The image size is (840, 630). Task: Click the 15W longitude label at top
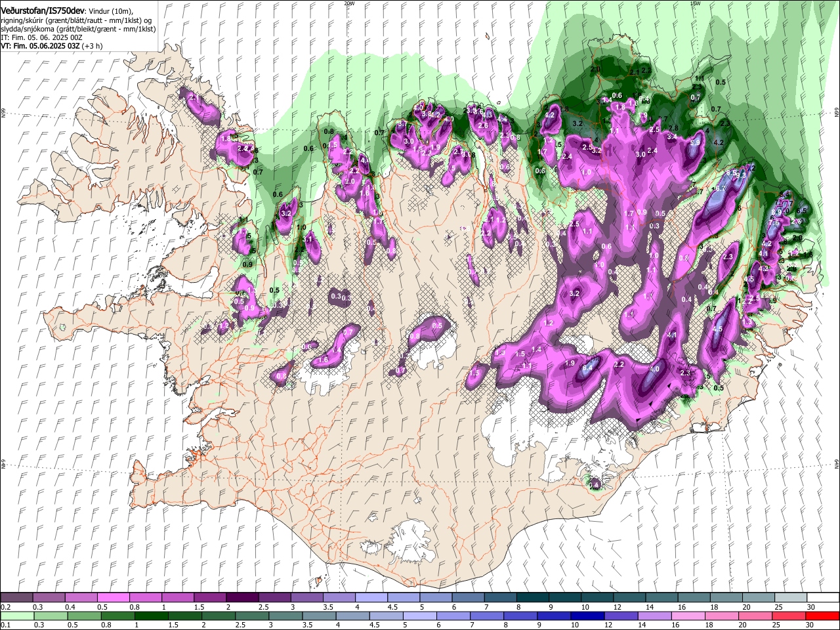pyautogui.click(x=695, y=3)
